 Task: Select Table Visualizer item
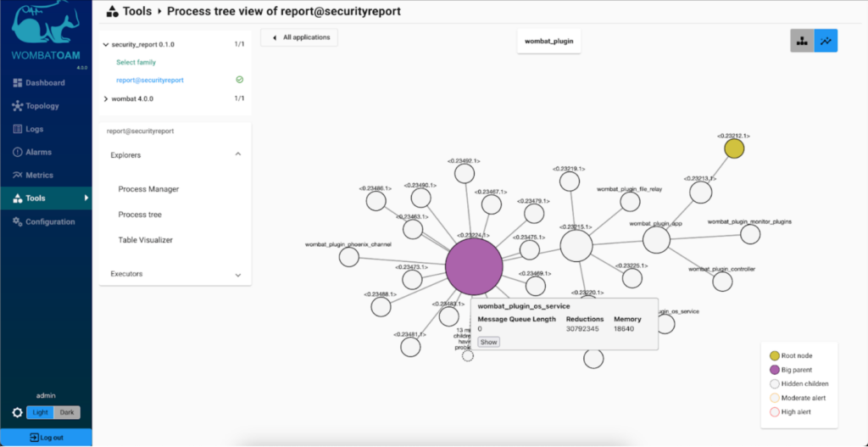(x=146, y=240)
